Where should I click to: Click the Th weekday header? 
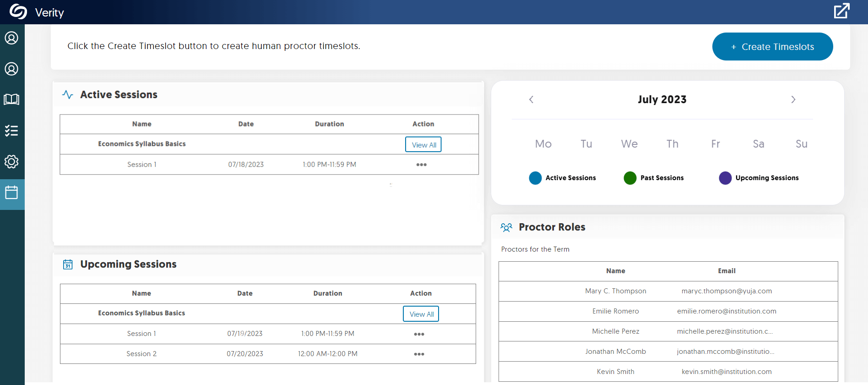point(673,144)
